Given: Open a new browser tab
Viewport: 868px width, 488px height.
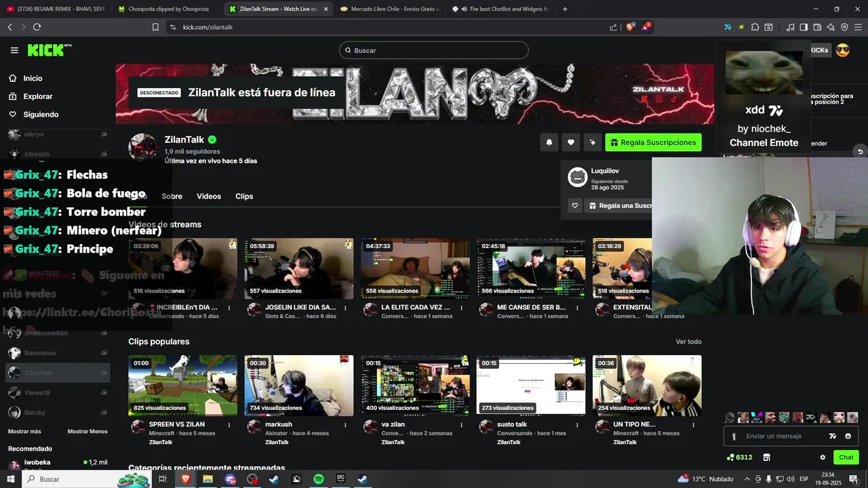Looking at the screenshot, I should 565,9.
